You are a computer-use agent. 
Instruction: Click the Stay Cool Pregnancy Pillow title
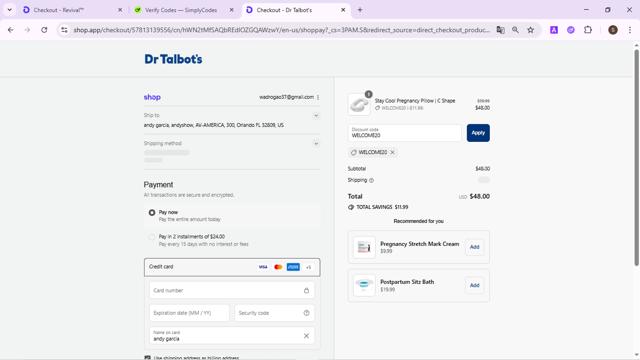(415, 101)
